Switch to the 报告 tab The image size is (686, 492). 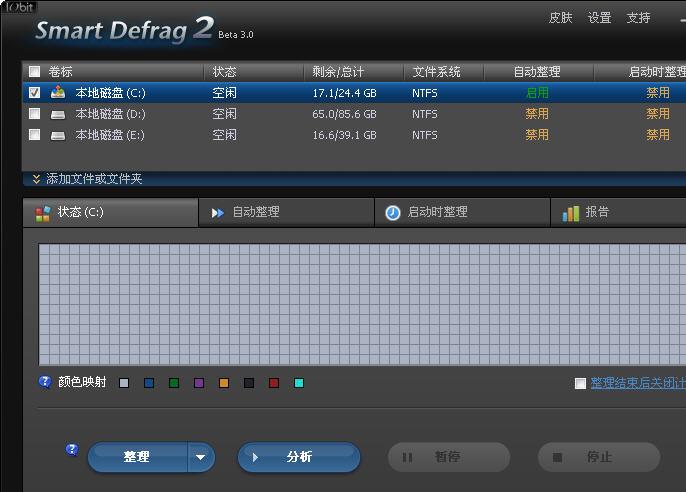pos(618,213)
